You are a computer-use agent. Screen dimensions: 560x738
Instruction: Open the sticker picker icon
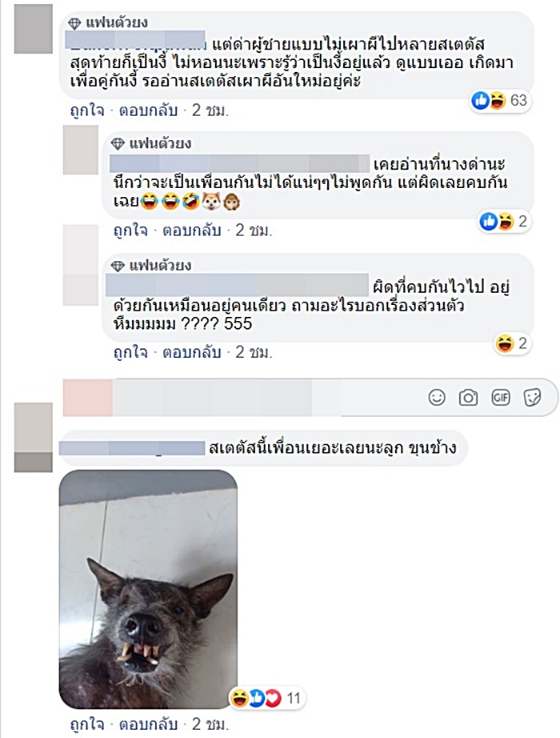coord(532,398)
